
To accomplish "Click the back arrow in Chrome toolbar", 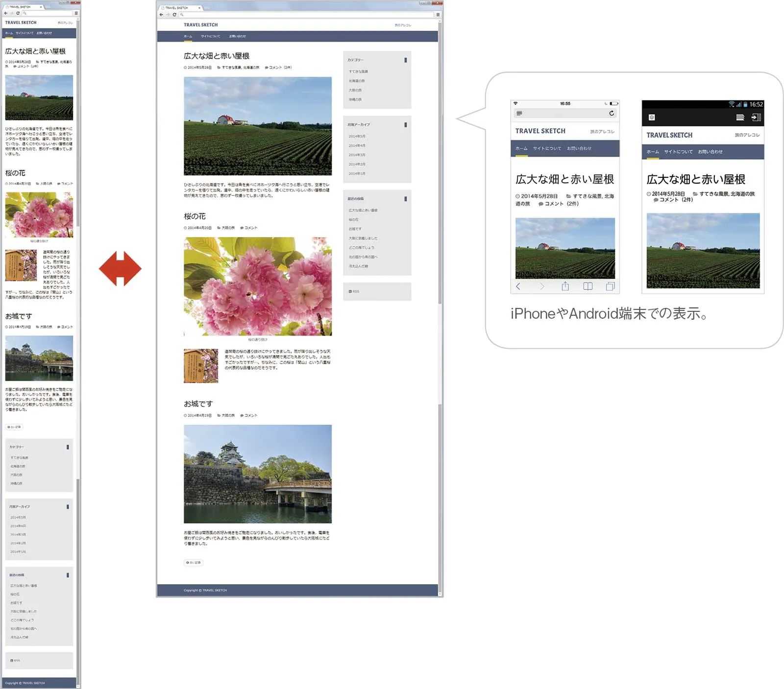I will point(161,14).
